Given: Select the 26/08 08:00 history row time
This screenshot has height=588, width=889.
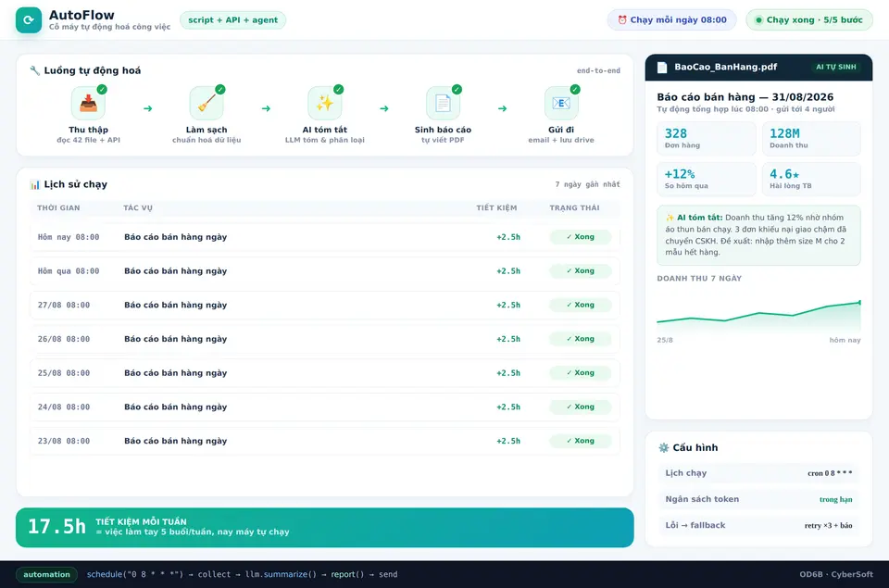Looking at the screenshot, I should (x=64, y=339).
